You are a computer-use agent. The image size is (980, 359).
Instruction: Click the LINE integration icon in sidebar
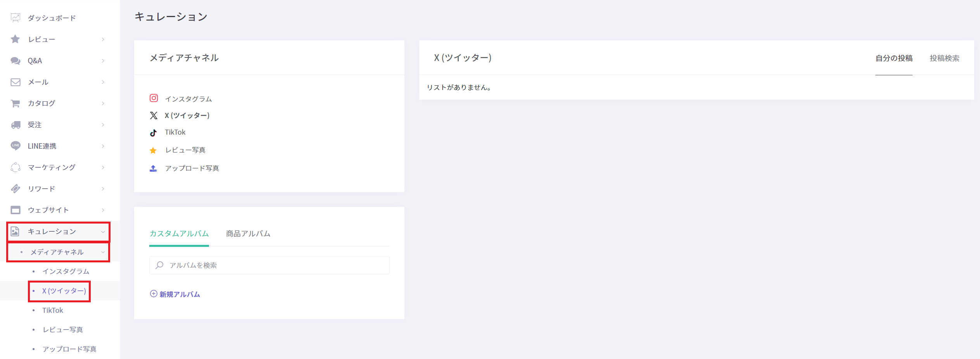pyautogui.click(x=16, y=146)
